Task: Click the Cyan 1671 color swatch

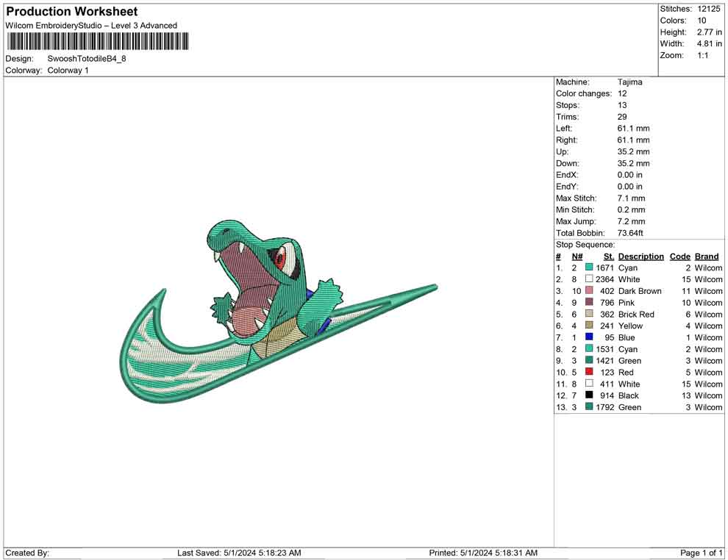Action: click(589, 268)
